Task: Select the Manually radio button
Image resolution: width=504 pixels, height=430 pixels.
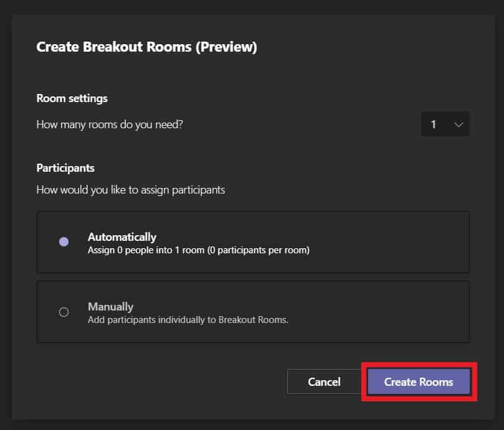Action: (x=64, y=312)
